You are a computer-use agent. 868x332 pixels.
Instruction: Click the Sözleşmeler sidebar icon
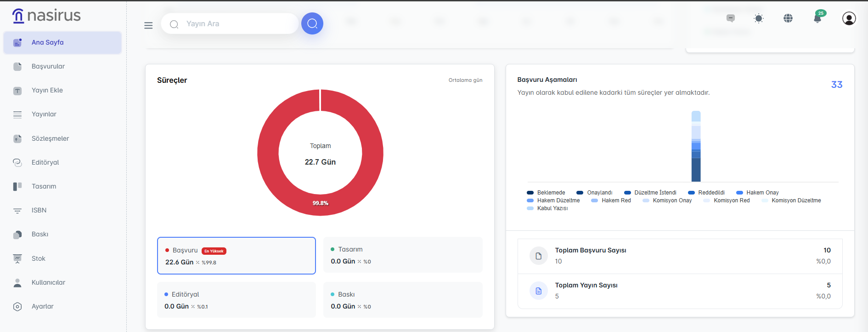[x=17, y=138]
